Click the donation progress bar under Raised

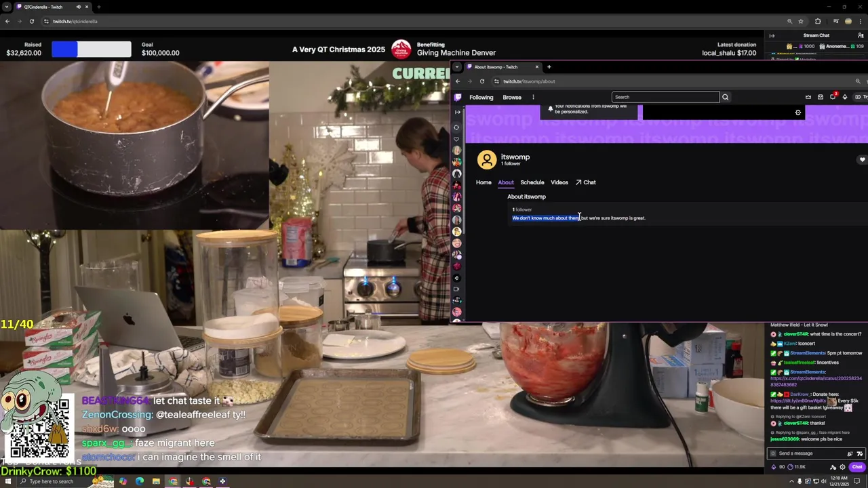92,49
